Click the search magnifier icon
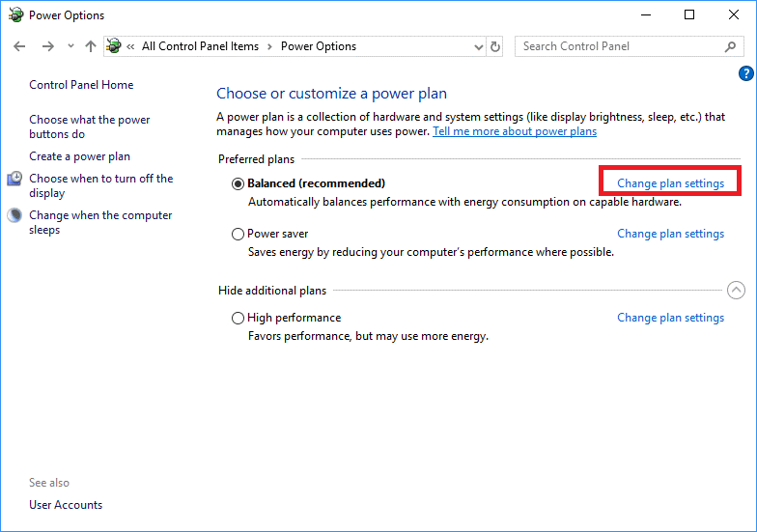 (x=730, y=46)
